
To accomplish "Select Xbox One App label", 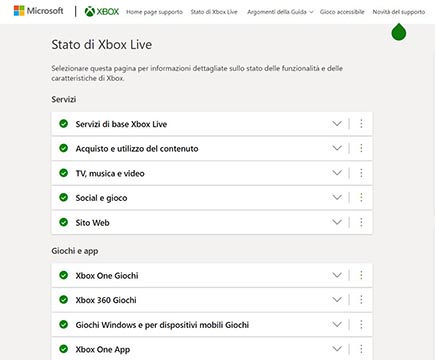I will pyautogui.click(x=103, y=350).
